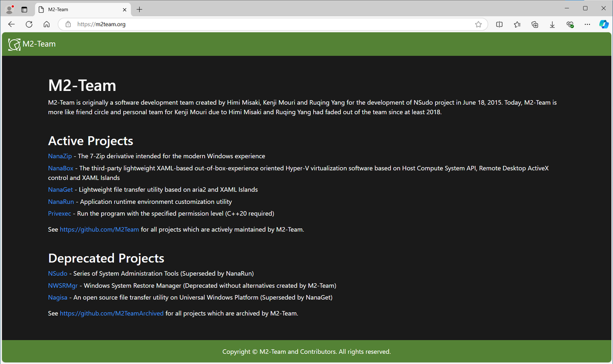Open the NanaZip project link
This screenshot has height=364, width=613.
coord(60,156)
